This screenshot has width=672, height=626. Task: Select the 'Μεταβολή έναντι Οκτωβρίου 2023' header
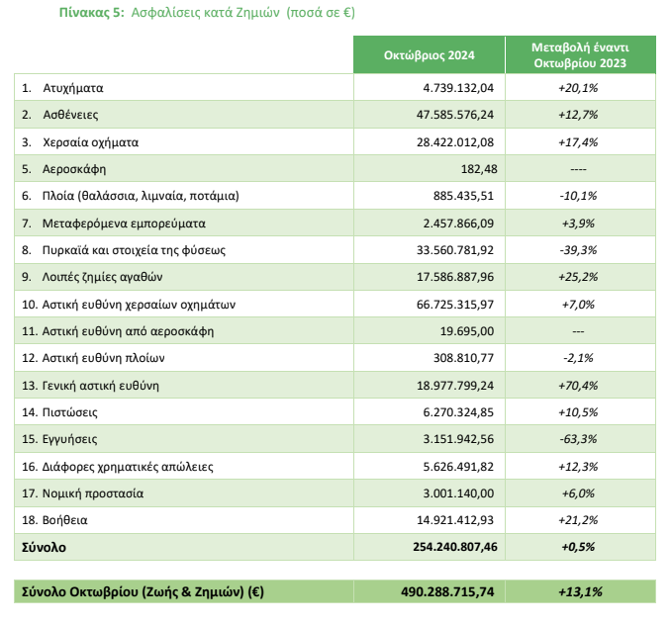[580, 55]
